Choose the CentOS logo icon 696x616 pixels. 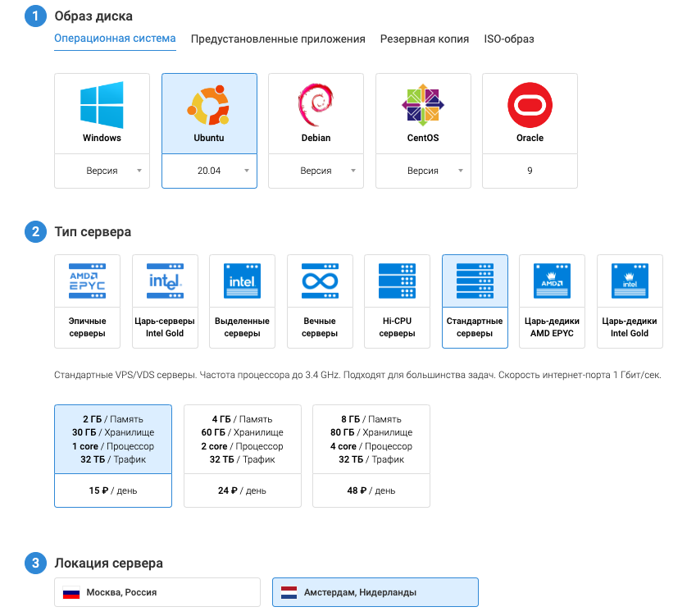[x=423, y=104]
